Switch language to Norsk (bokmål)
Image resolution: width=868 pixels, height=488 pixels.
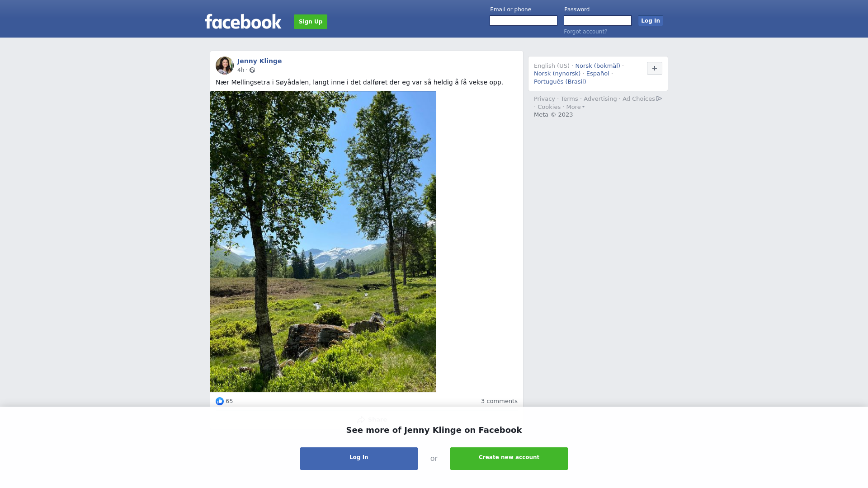tap(598, 66)
